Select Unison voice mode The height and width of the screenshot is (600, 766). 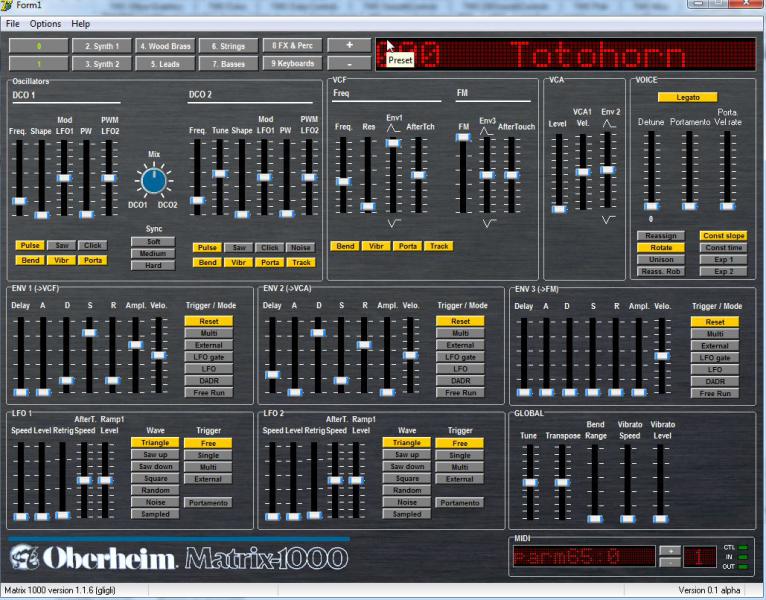(x=661, y=259)
